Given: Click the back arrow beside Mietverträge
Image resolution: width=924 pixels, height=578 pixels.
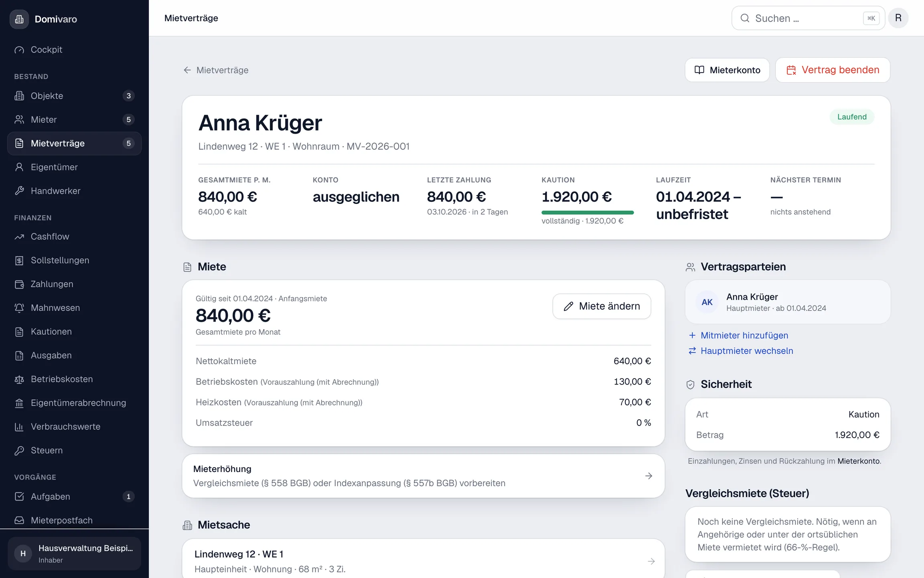Looking at the screenshot, I should tap(187, 70).
